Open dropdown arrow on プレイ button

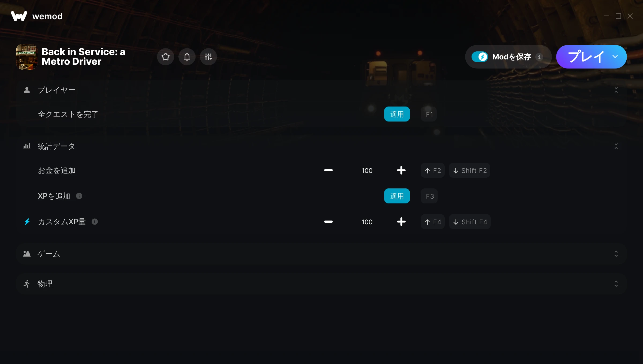615,57
